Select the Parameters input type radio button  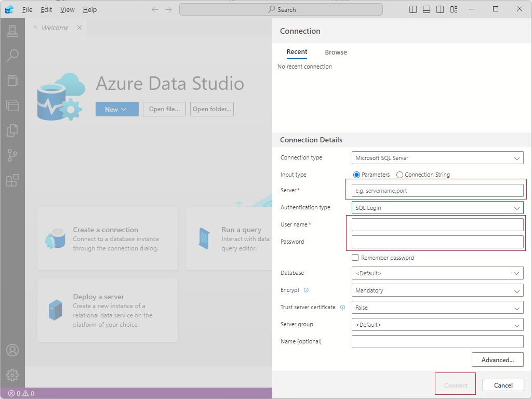(x=356, y=175)
